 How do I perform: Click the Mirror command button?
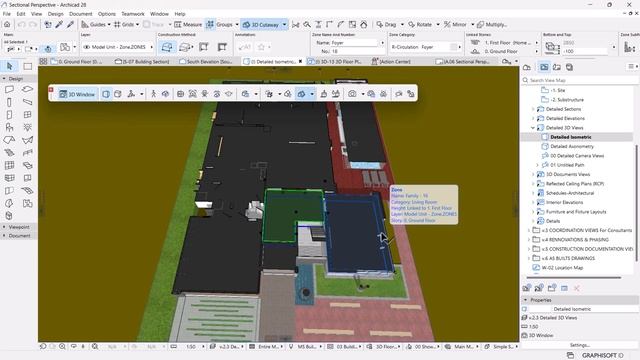tap(455, 24)
